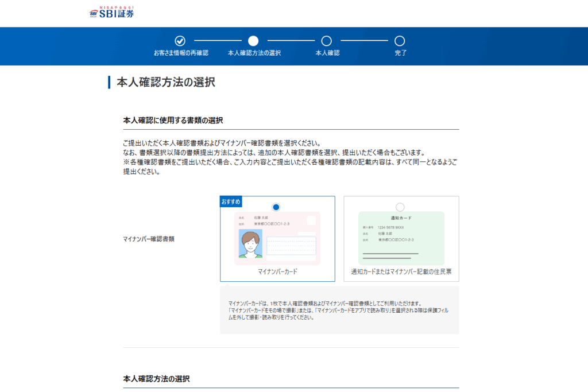Select the 通知カード radio button
Viewport: 588px width, 392px height.
coord(400,207)
